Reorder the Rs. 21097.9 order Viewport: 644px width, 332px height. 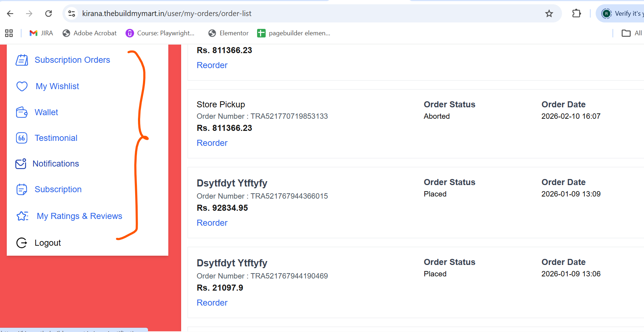coord(212,303)
